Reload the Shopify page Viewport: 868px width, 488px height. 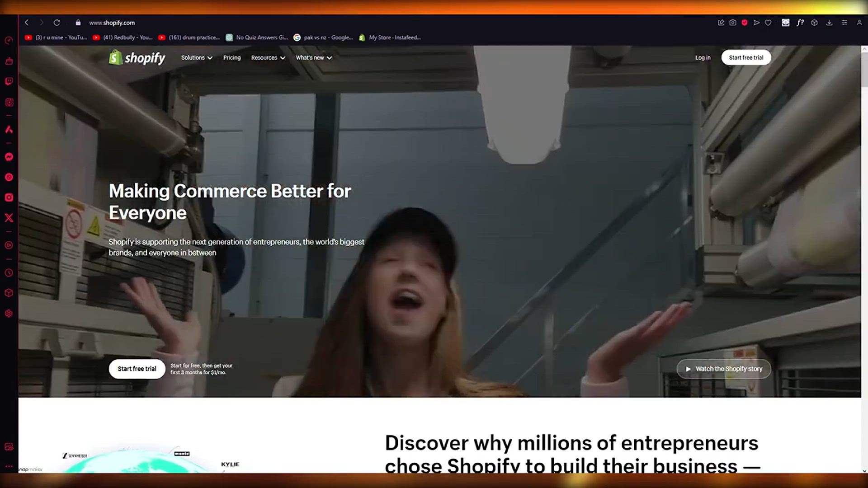pos(57,23)
